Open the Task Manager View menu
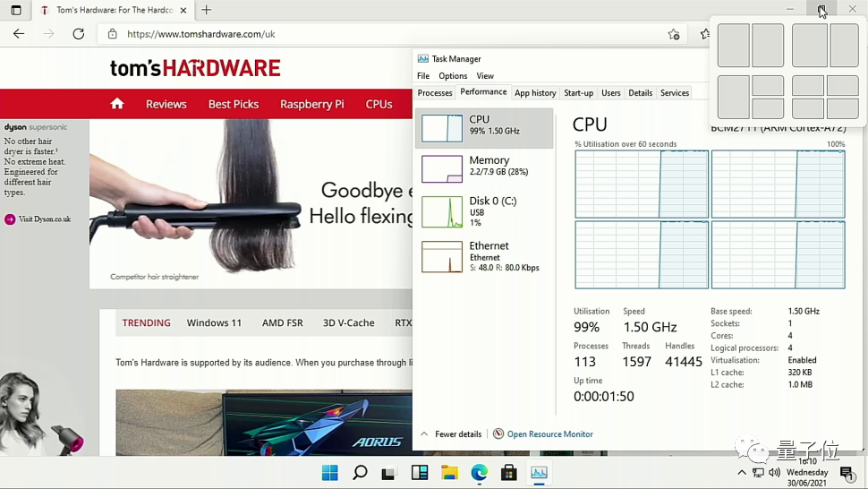The height and width of the screenshot is (489, 868). (x=485, y=76)
